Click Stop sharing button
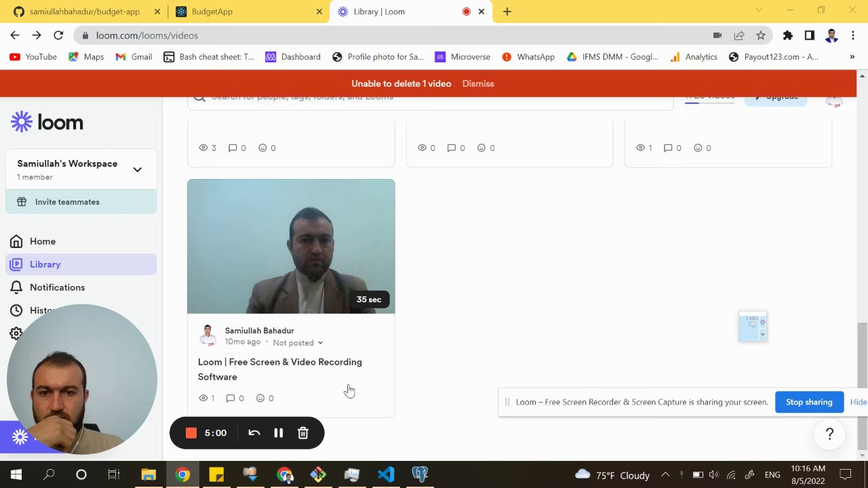Screen dimensions: 868x488 (x=809, y=402)
